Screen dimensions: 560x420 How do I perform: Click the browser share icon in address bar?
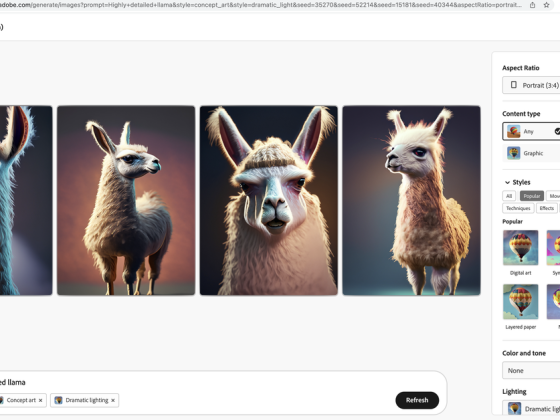click(532, 5)
